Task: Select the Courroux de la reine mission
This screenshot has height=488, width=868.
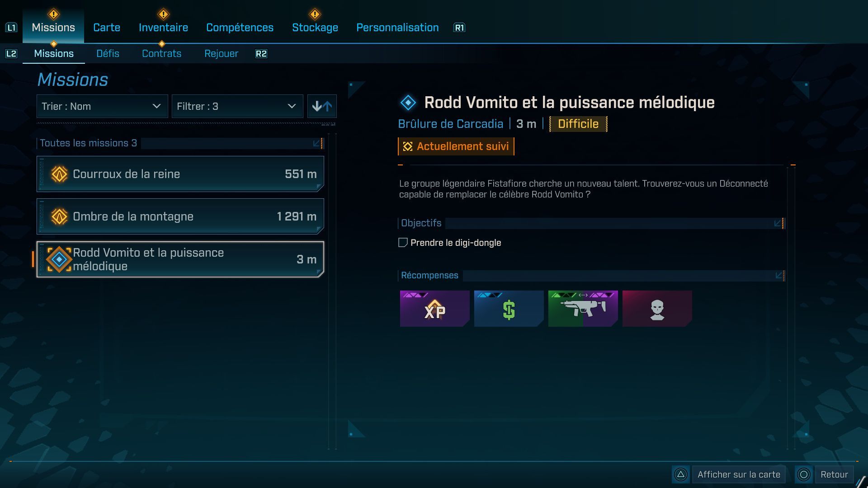Action: [180, 174]
